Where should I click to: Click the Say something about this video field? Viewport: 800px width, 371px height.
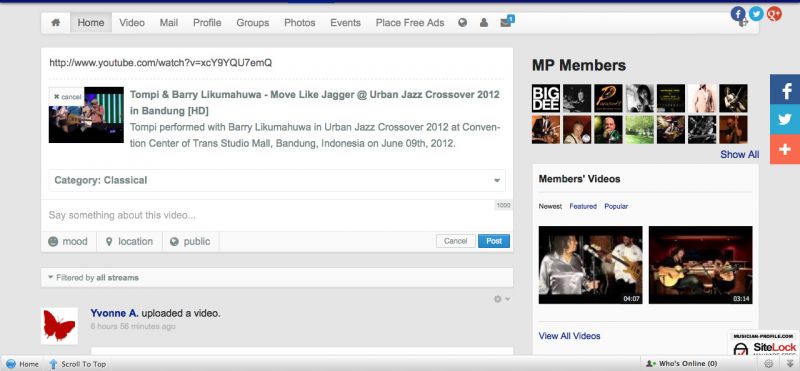click(x=277, y=215)
